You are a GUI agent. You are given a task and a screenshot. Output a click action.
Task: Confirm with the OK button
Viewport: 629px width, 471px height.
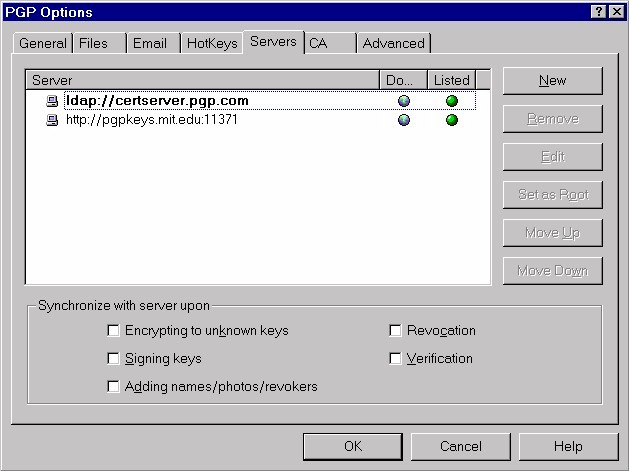(x=353, y=447)
